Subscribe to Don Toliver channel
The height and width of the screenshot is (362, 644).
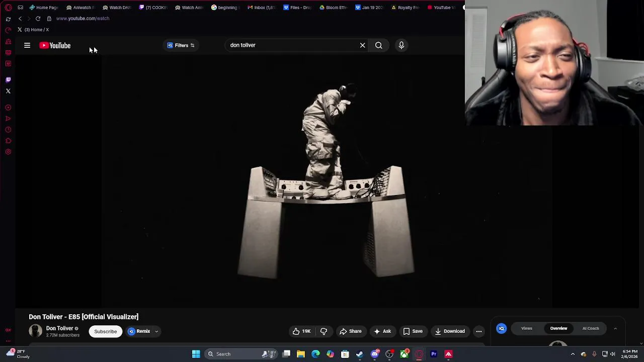pyautogui.click(x=106, y=331)
